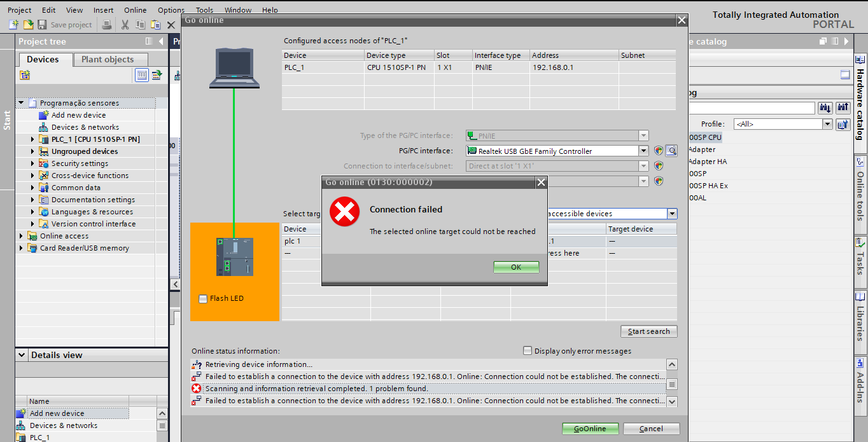Image resolution: width=868 pixels, height=442 pixels.
Task: Collapse the Details view panel
Action: point(22,355)
